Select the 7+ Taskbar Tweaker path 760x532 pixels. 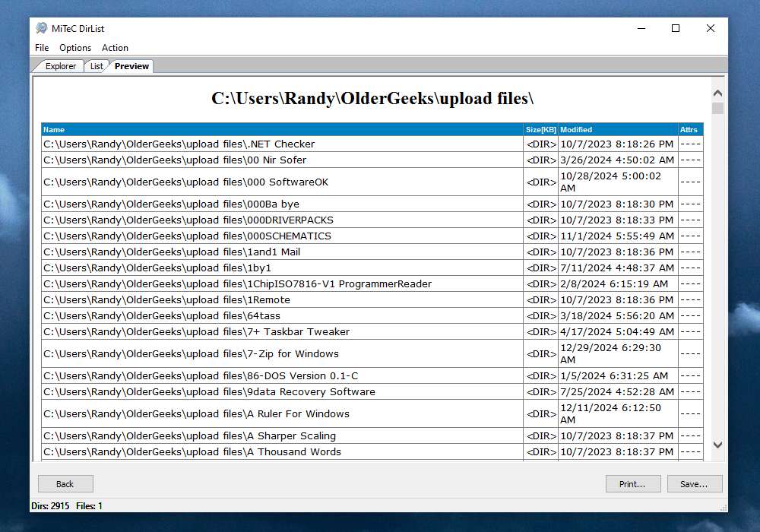coord(196,332)
